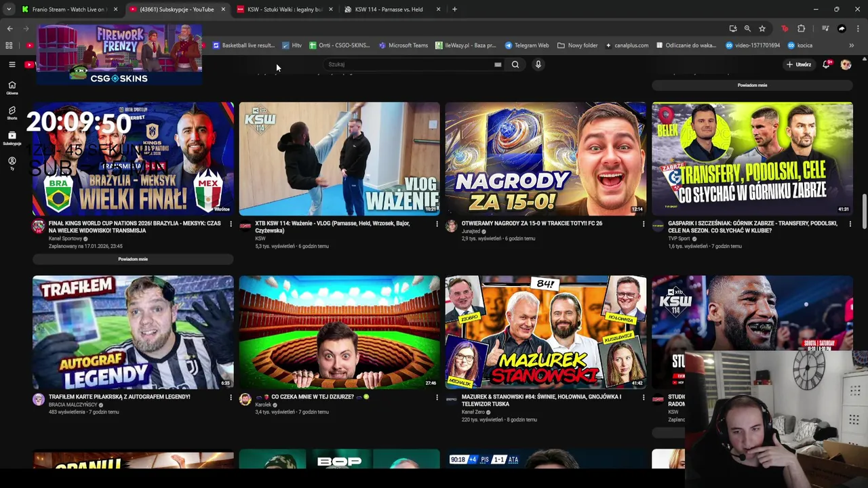Open Karolek channel avatar
The width and height of the screenshot is (868, 488).
tap(245, 400)
